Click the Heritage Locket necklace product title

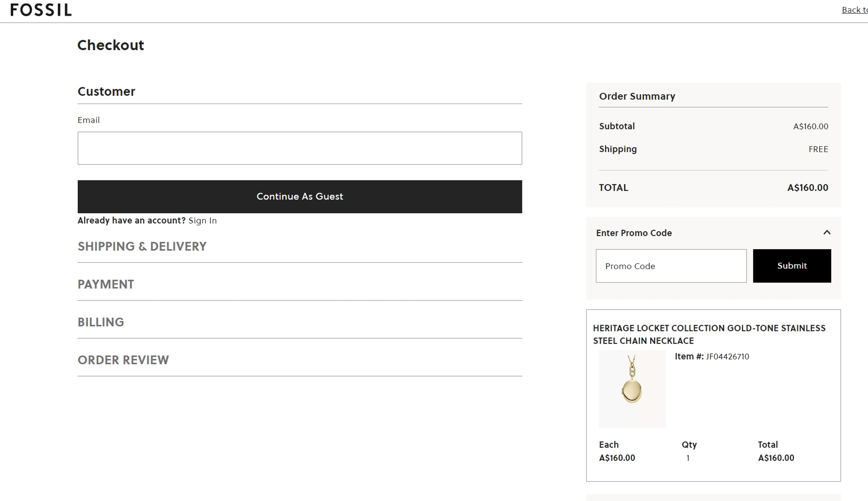click(709, 335)
